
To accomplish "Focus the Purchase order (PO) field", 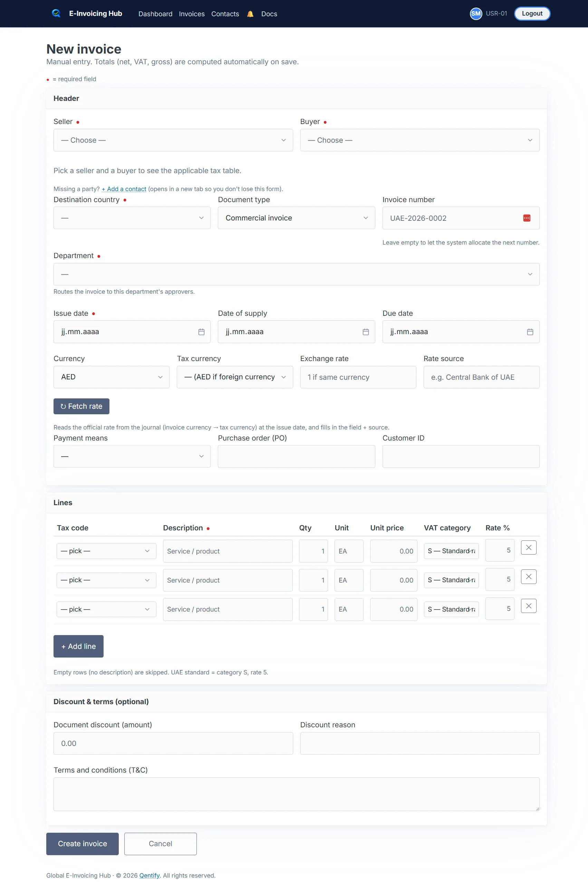I will pyautogui.click(x=296, y=456).
